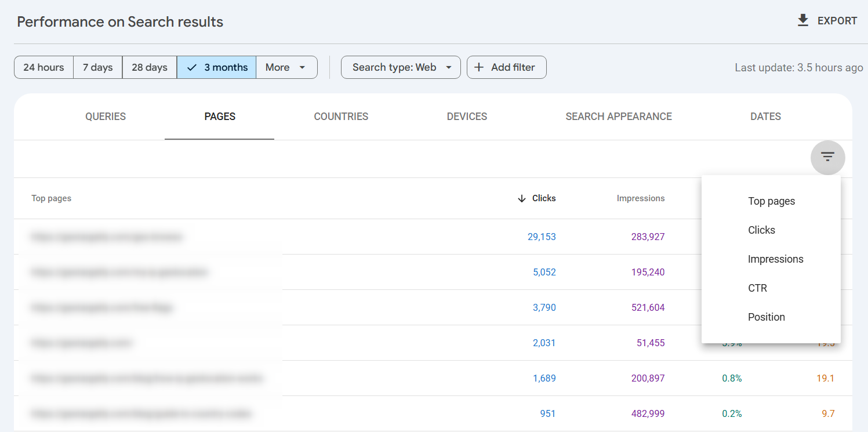868x432 pixels.
Task: Click the sort arrow next to Clicks
Action: click(x=522, y=198)
